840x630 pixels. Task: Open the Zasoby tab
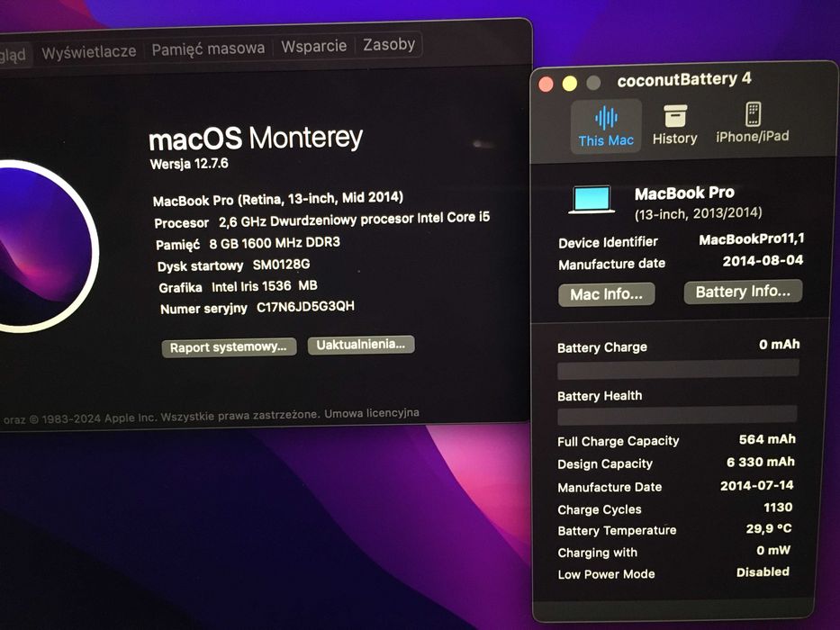click(x=389, y=44)
